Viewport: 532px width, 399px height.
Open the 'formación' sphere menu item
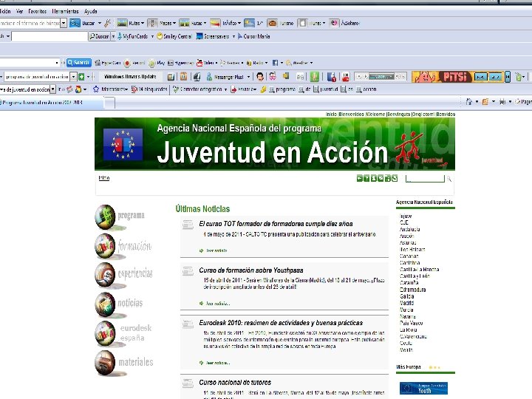click(x=123, y=246)
